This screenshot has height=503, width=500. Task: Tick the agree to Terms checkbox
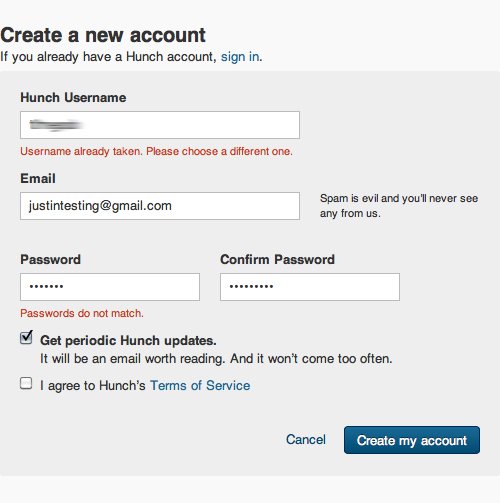click(26, 383)
